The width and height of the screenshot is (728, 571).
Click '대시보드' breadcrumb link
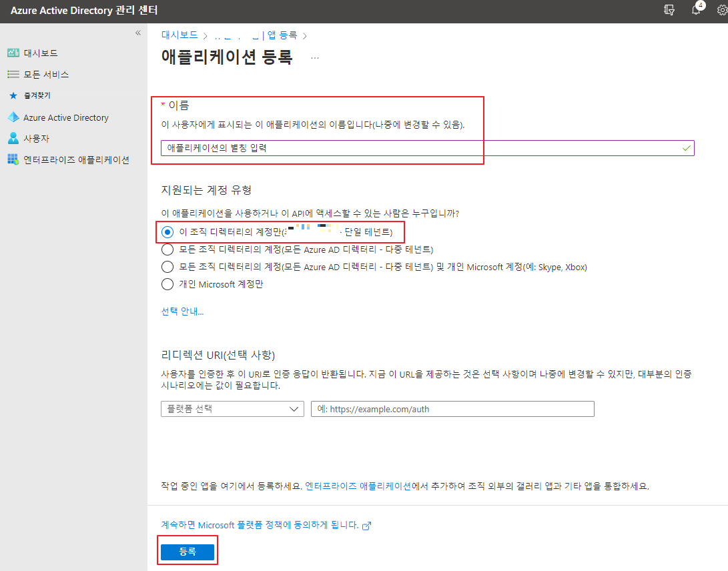pos(179,35)
